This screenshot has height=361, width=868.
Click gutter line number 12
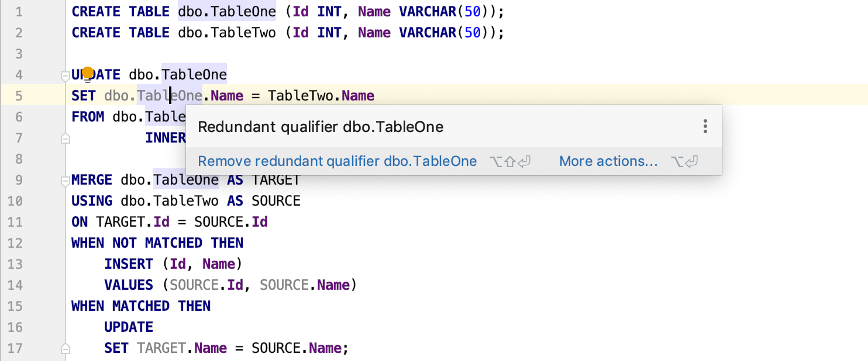click(16, 243)
